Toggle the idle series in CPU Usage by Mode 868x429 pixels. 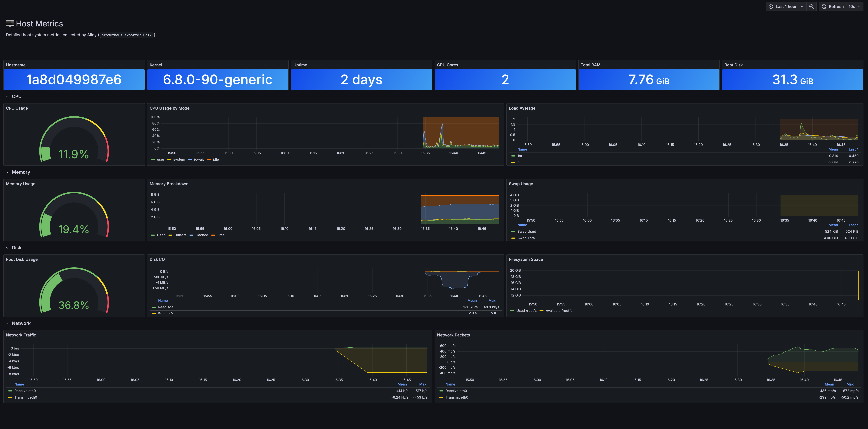[216, 159]
